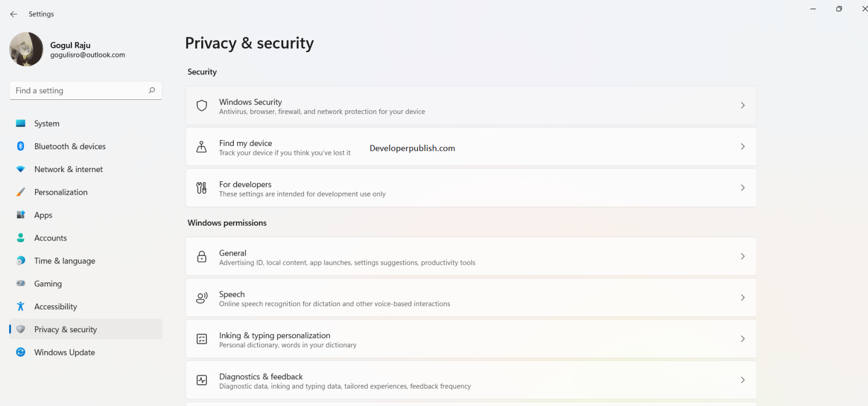Viewport: 868px width, 406px height.
Task: Go back using the back arrow
Action: point(14,14)
